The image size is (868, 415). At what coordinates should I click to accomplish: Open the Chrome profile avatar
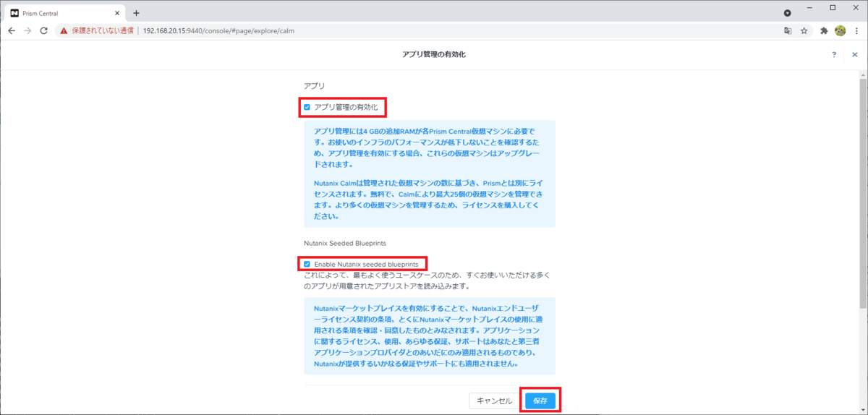[x=840, y=31]
